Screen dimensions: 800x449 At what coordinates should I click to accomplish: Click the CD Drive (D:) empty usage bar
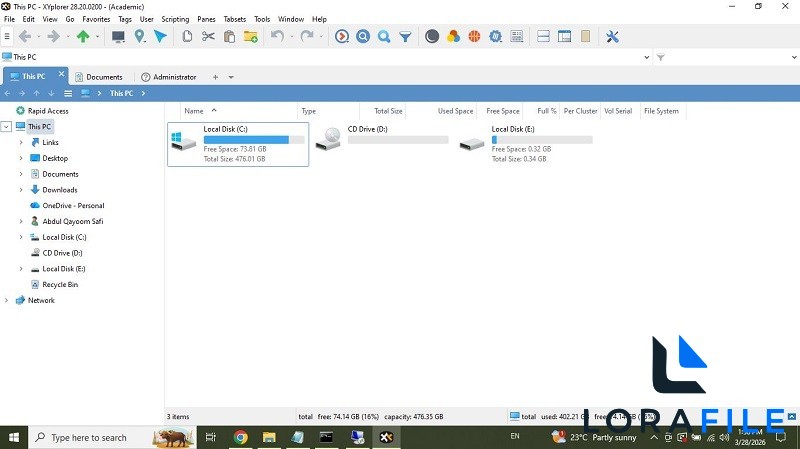(398, 140)
